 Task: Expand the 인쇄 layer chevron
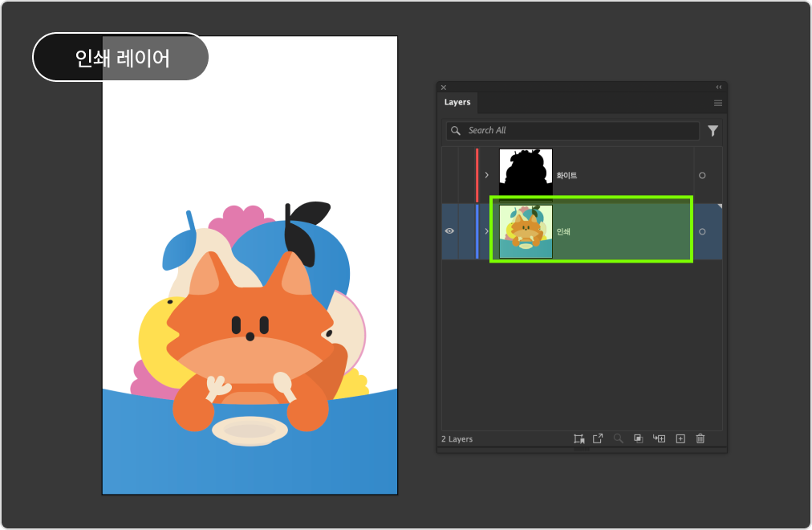[486, 231]
